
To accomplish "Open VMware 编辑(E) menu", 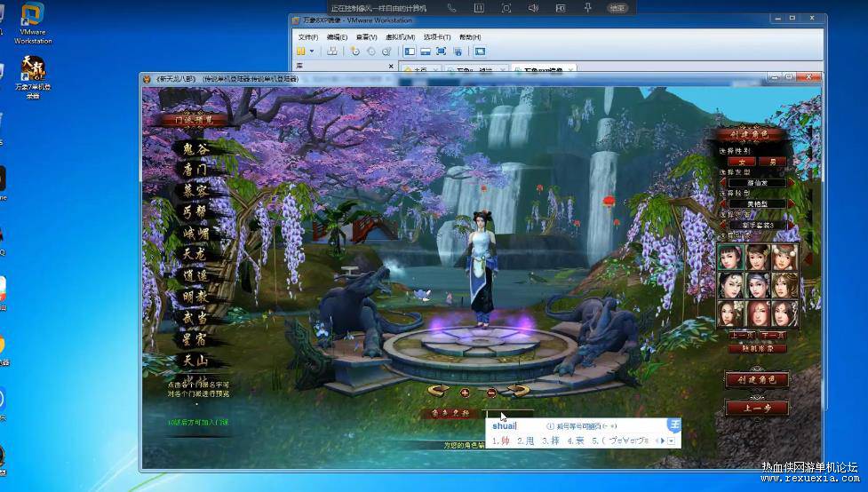I will [x=337, y=37].
